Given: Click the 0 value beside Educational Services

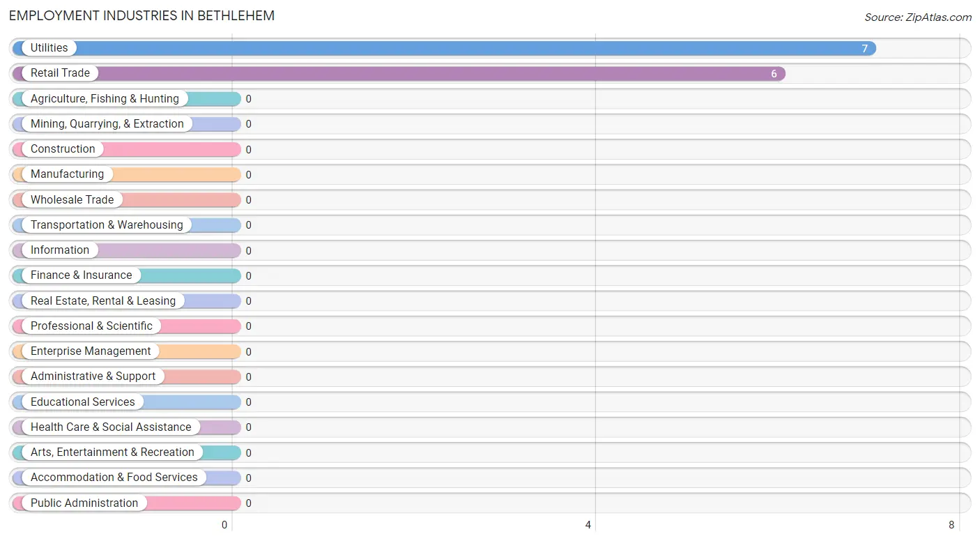Looking at the screenshot, I should tap(248, 402).
